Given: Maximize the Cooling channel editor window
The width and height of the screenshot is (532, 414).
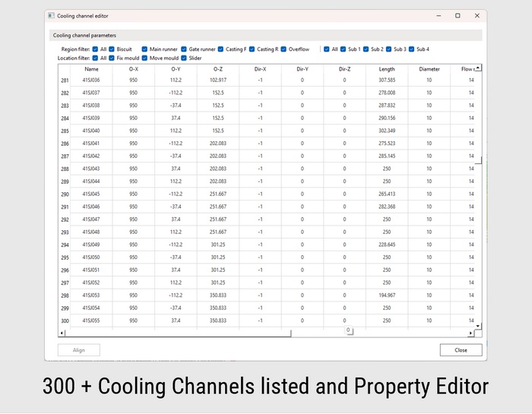Looking at the screenshot, I should click(x=458, y=16).
